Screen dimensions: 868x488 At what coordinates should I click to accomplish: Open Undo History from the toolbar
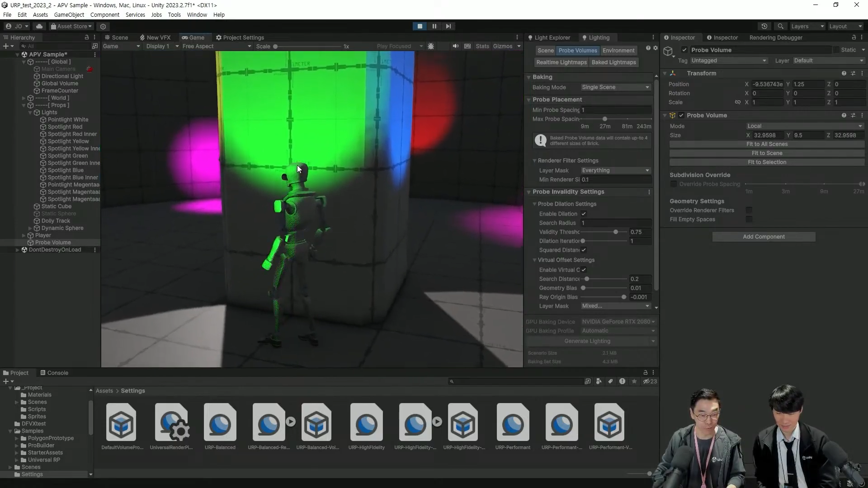[x=764, y=26]
